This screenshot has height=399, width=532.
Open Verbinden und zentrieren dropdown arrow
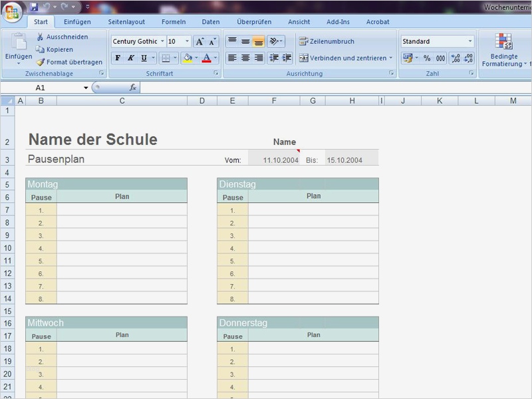click(x=391, y=58)
